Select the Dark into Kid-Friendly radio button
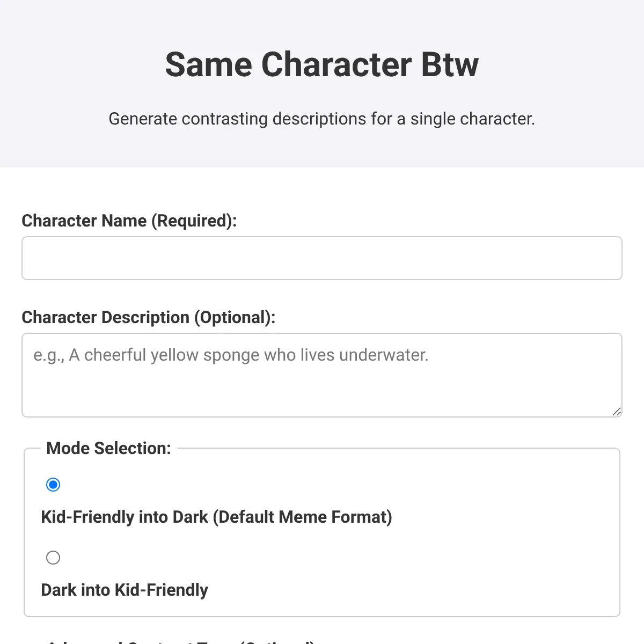The width and height of the screenshot is (644, 644). [53, 558]
